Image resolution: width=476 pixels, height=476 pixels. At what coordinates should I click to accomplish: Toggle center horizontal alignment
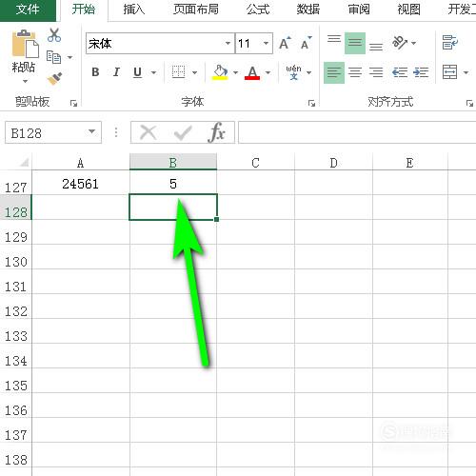click(355, 72)
